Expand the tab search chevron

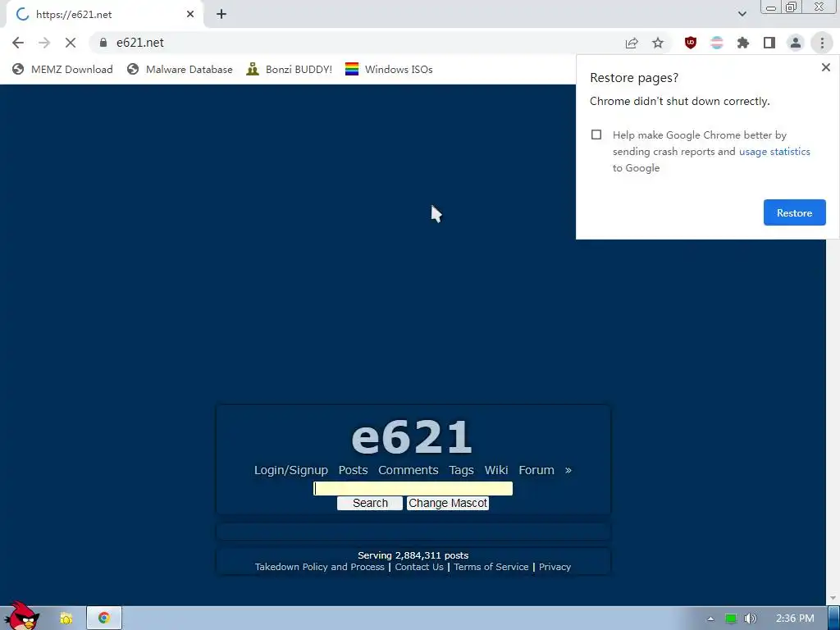click(742, 14)
